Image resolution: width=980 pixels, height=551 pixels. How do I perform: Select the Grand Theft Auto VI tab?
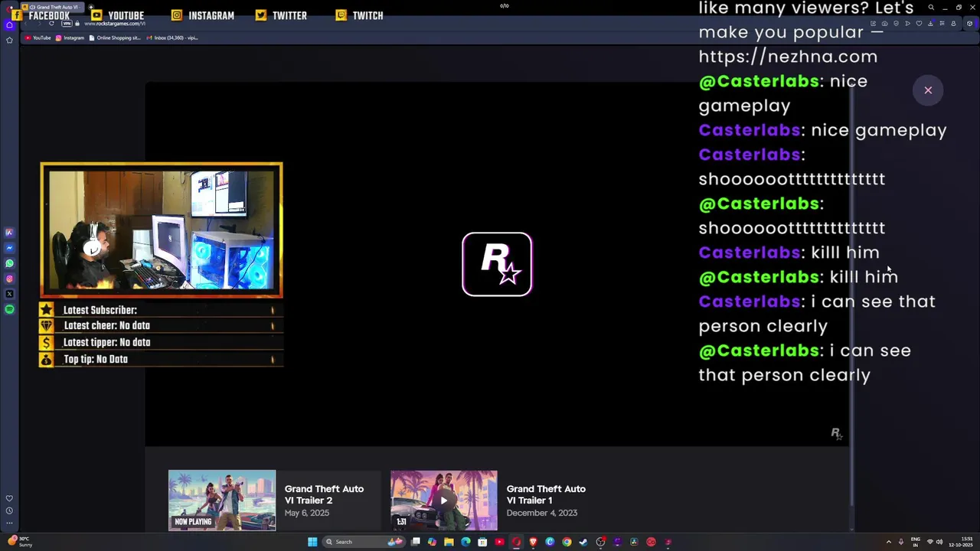(53, 7)
